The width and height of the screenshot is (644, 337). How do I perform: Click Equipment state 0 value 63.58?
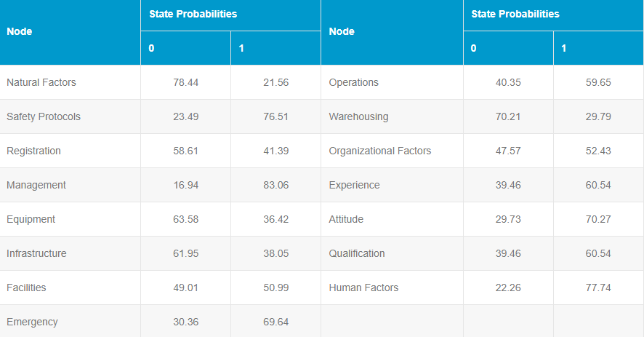pos(185,219)
